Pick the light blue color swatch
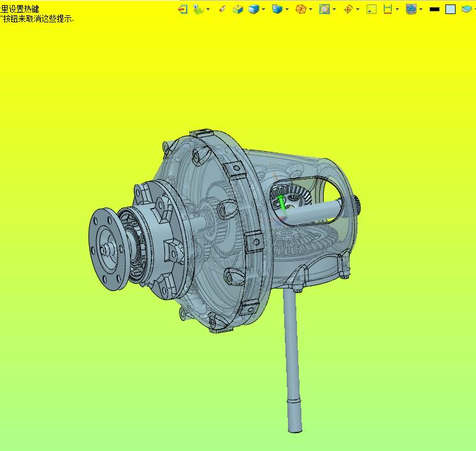Image resolution: width=476 pixels, height=451 pixels. (x=451, y=10)
